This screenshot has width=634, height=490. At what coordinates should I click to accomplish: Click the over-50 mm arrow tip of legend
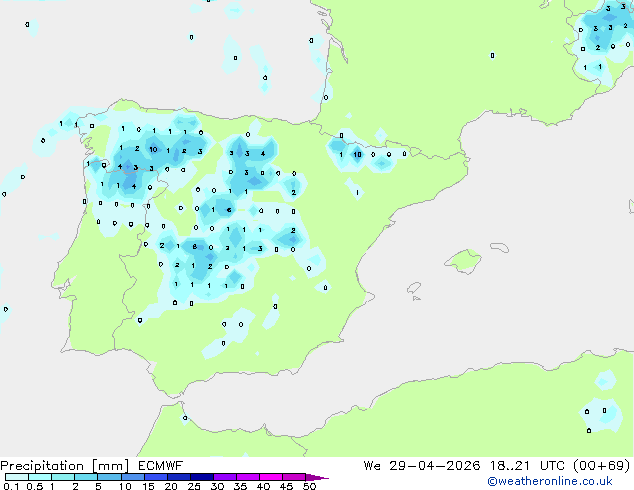coord(317,477)
